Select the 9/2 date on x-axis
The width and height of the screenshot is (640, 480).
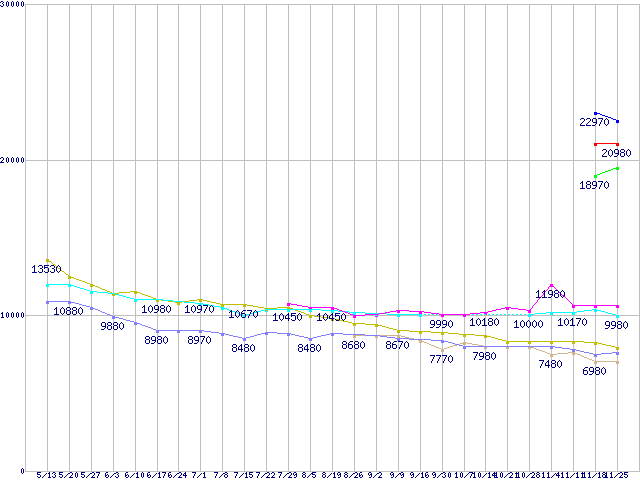click(376, 474)
